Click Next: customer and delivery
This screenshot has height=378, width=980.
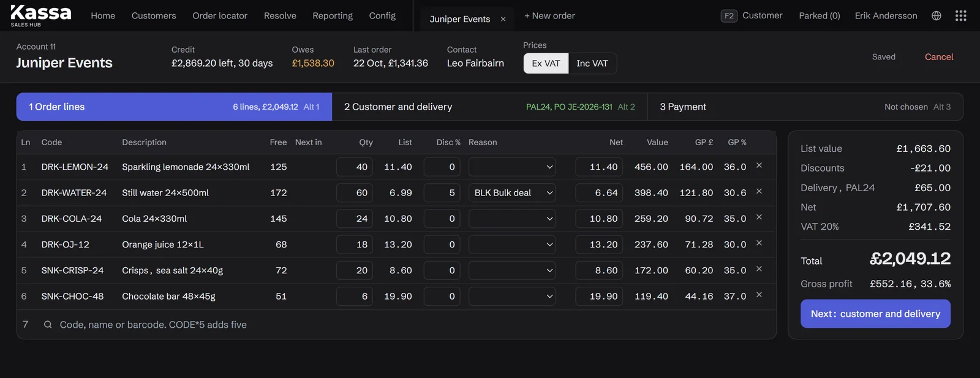pos(875,314)
